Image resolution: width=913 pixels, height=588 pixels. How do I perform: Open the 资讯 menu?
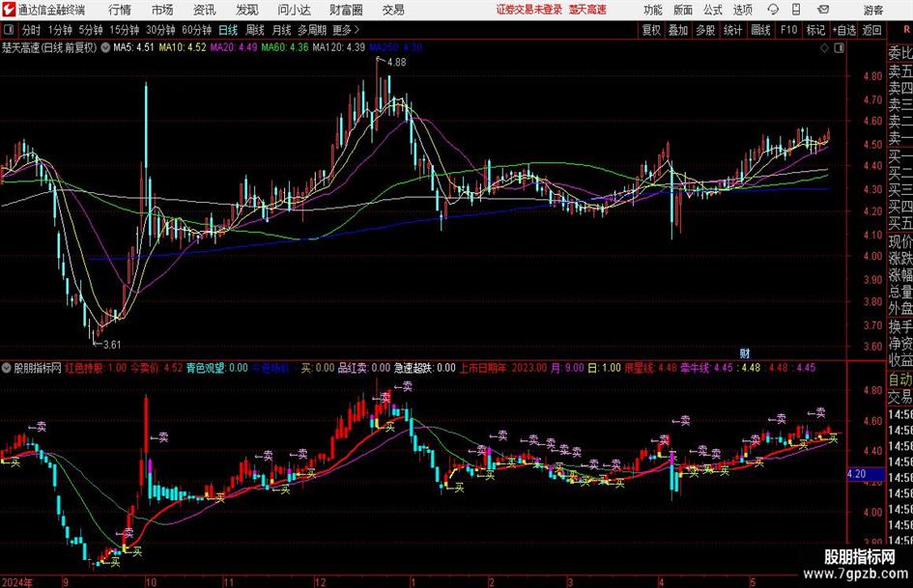[205, 10]
